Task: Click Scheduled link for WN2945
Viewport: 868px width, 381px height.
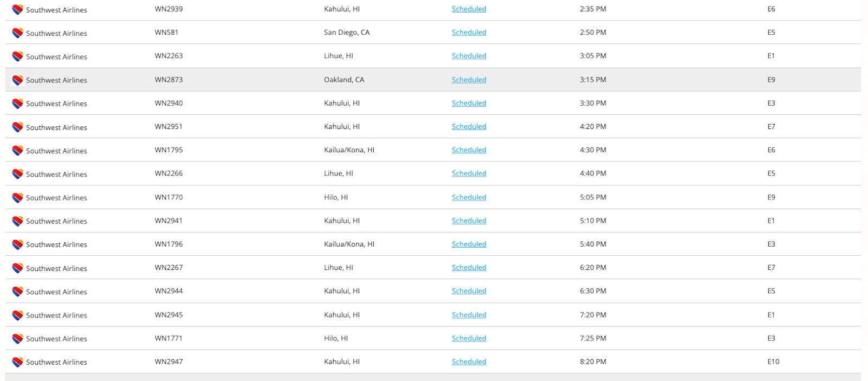Action: 469,315
